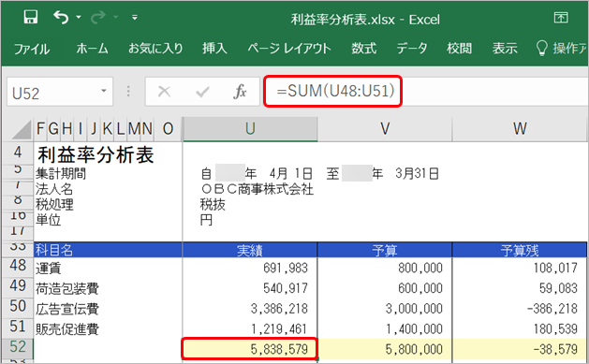Select column W header
The width and height of the screenshot is (589, 364).
[x=520, y=129]
